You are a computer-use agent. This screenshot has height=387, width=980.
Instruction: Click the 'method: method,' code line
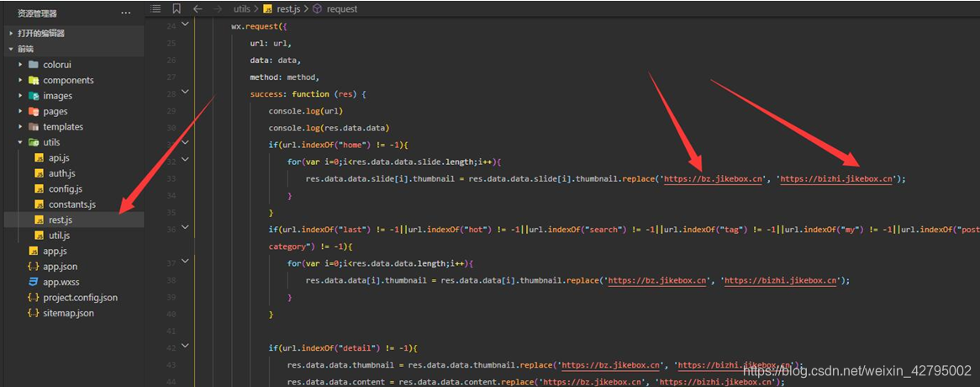coord(284,77)
